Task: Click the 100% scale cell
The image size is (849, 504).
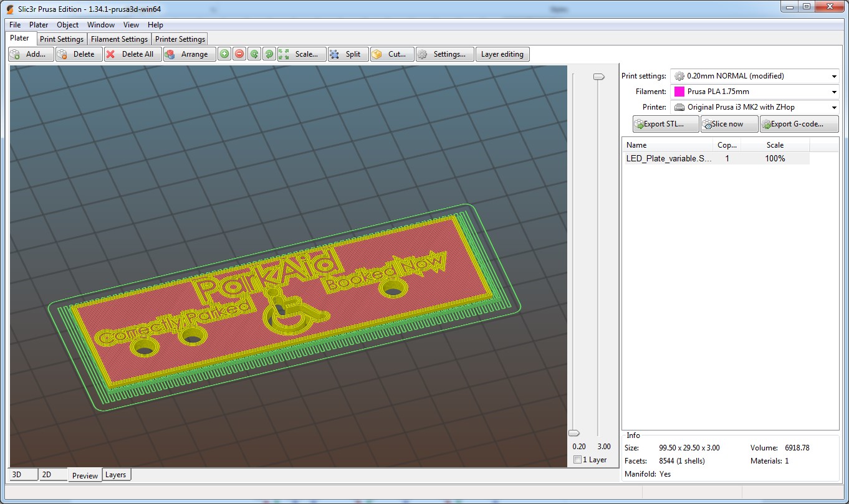Action: [x=775, y=158]
